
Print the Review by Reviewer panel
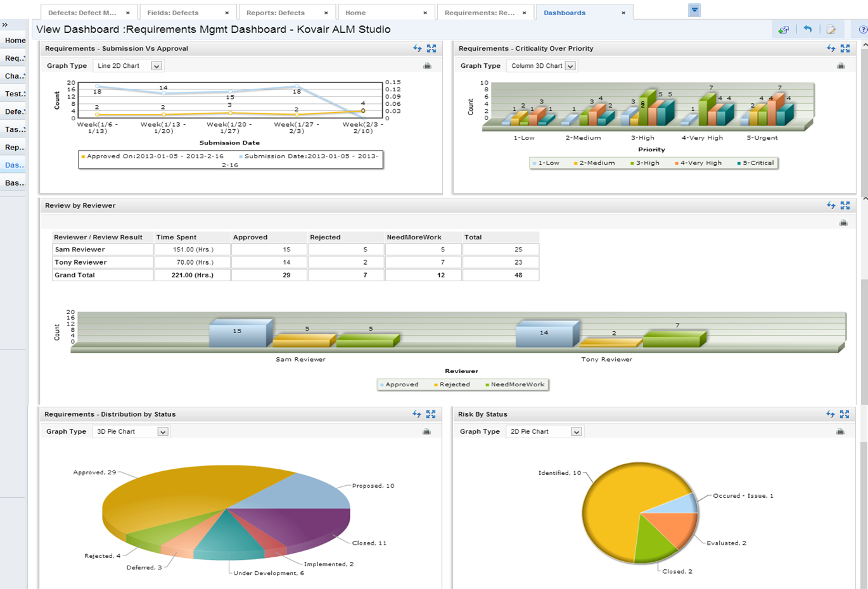[843, 223]
